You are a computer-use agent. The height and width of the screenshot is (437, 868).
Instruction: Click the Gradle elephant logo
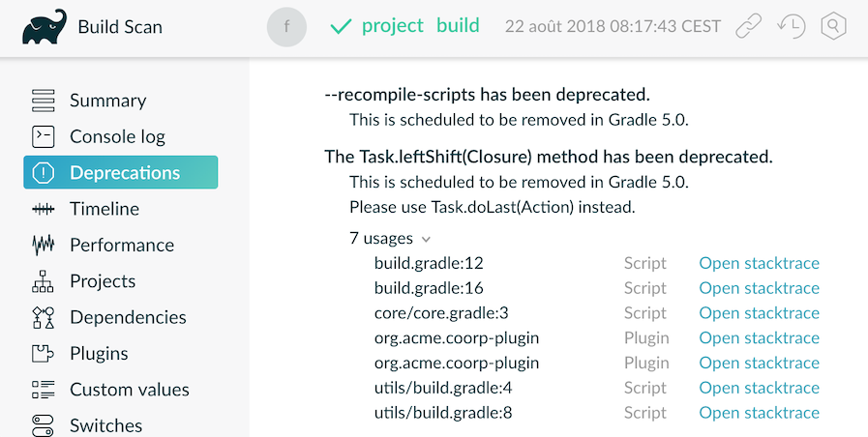45,28
